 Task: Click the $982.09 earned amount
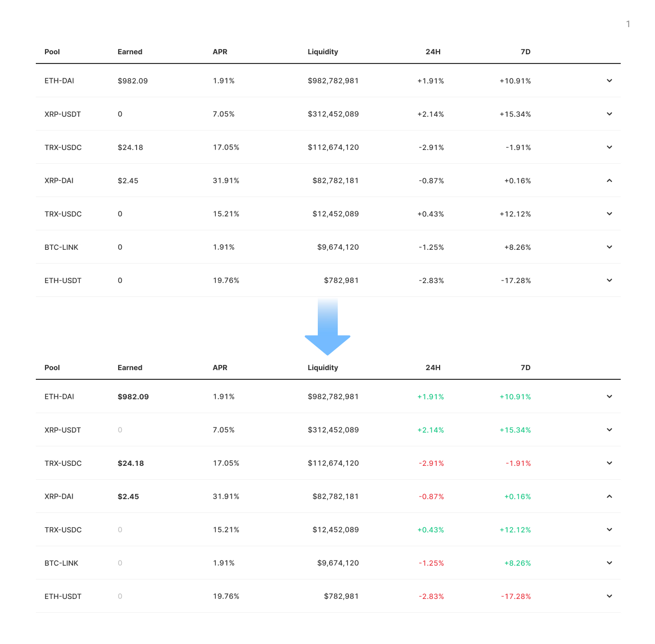pyautogui.click(x=133, y=397)
